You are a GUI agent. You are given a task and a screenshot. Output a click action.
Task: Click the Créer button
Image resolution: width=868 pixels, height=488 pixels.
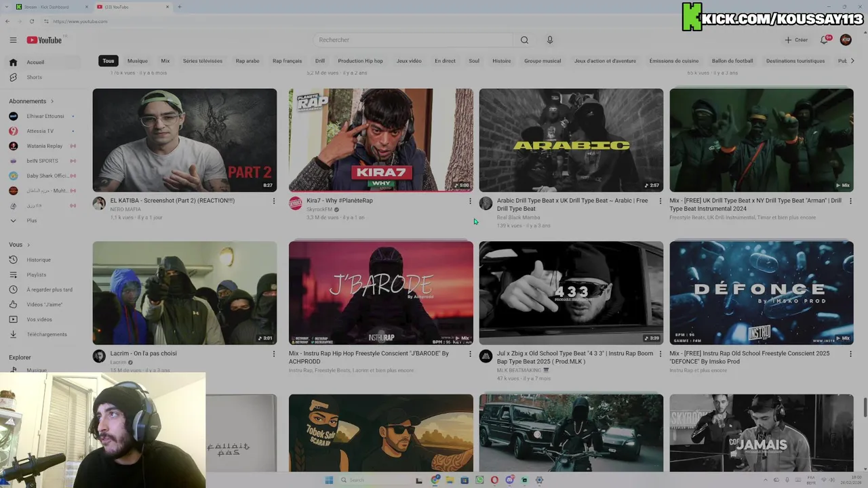pos(796,40)
